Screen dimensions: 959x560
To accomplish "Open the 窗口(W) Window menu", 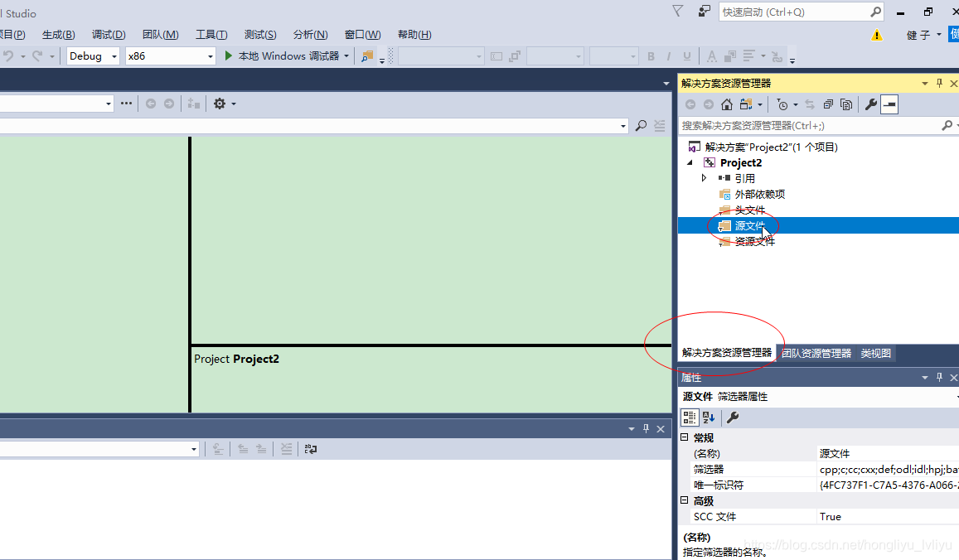I will tap(363, 35).
